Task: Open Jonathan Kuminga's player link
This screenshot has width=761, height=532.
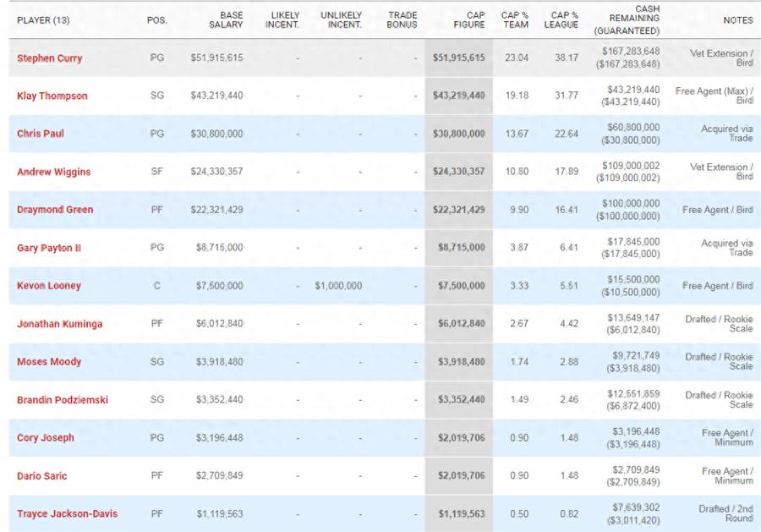Action: (x=60, y=324)
